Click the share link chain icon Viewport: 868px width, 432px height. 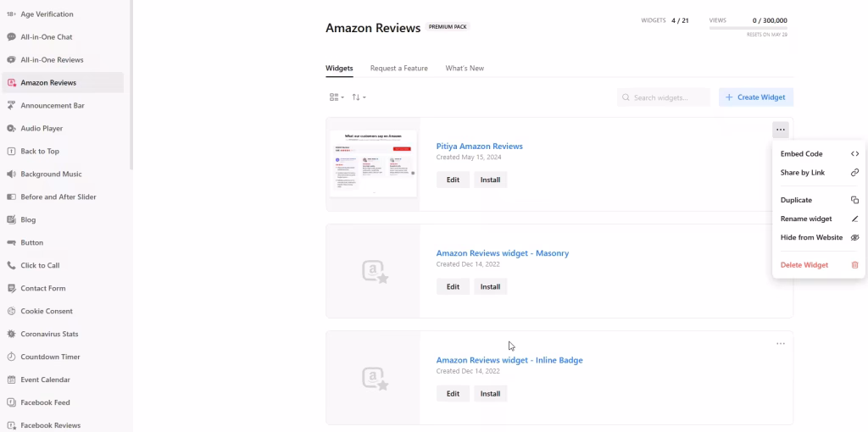point(854,173)
